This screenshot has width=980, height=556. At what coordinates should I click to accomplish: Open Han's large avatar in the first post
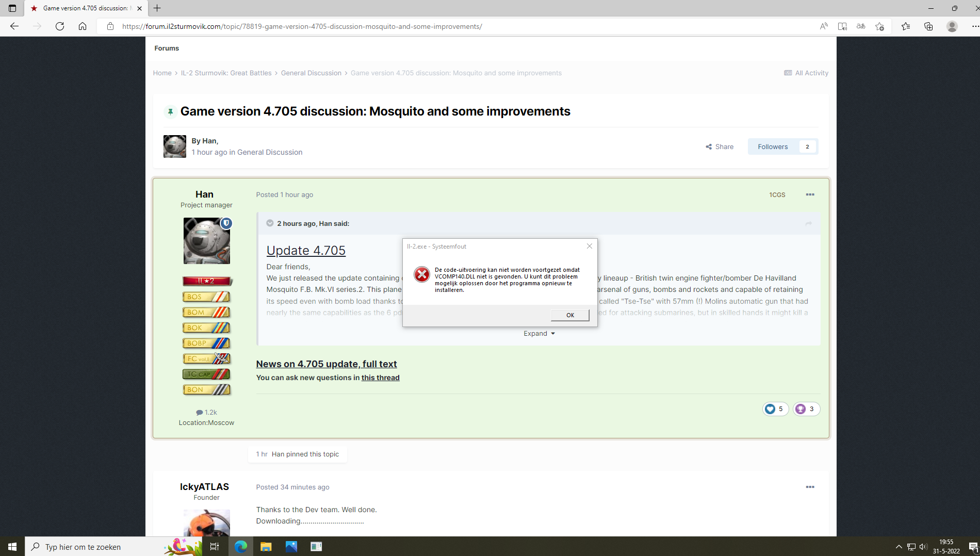(207, 241)
